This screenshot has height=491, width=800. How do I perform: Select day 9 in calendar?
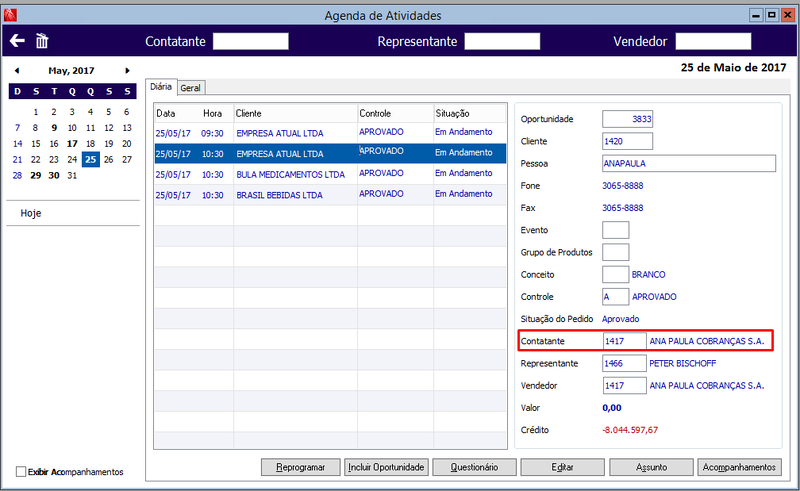tap(54, 128)
